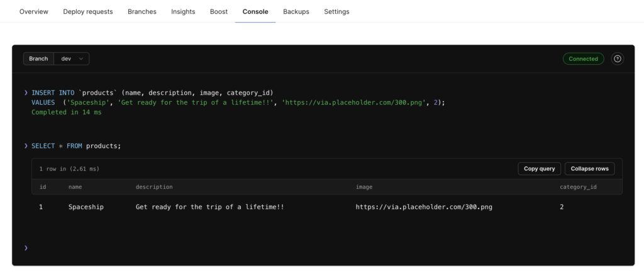Open the help question mark icon
The image size is (644, 275).
(x=618, y=58)
